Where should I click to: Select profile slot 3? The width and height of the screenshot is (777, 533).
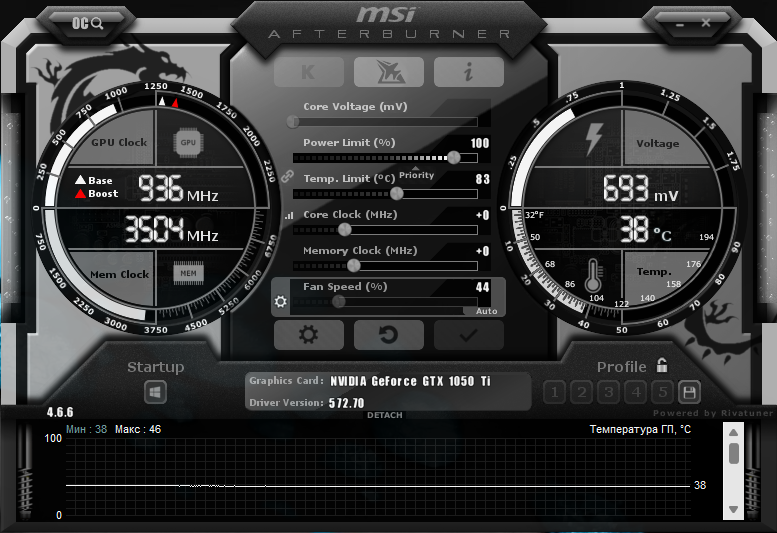(608, 391)
